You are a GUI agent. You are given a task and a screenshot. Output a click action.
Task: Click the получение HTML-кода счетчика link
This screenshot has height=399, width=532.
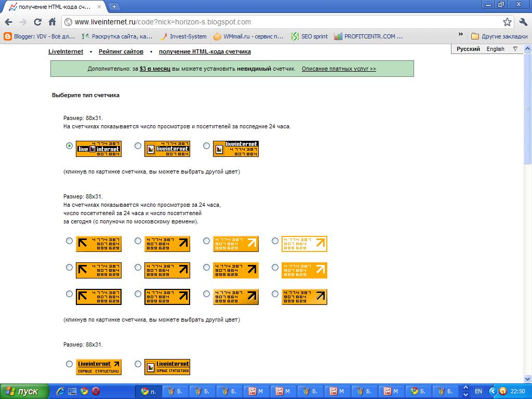205,51
